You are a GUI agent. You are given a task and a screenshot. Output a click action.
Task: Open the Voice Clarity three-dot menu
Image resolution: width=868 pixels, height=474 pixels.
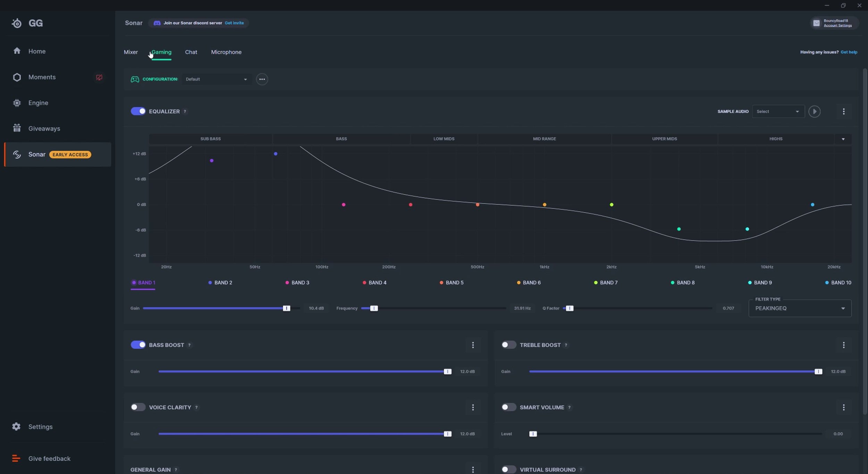click(x=473, y=407)
